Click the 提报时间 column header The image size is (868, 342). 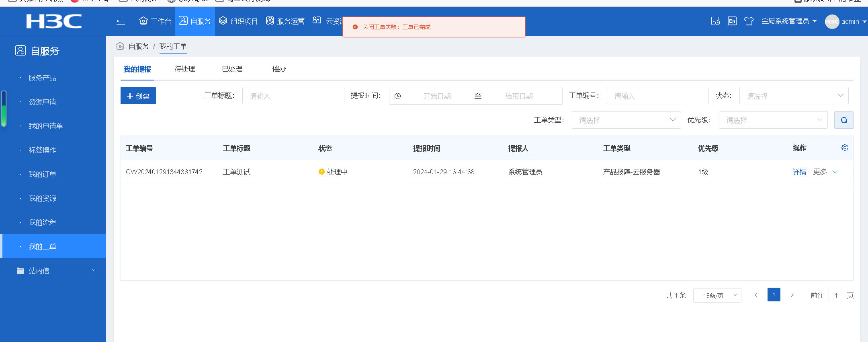click(427, 148)
